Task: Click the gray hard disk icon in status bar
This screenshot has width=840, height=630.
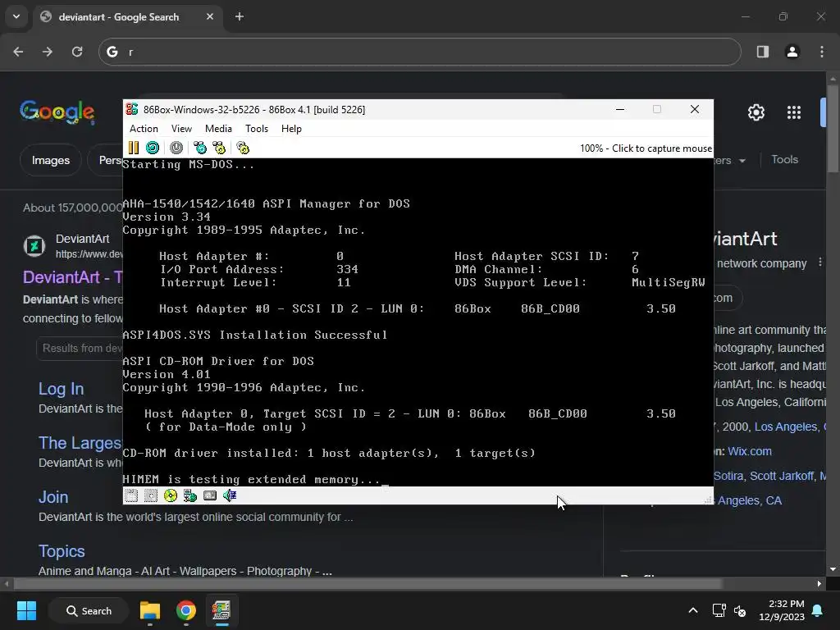Action: 210,495
